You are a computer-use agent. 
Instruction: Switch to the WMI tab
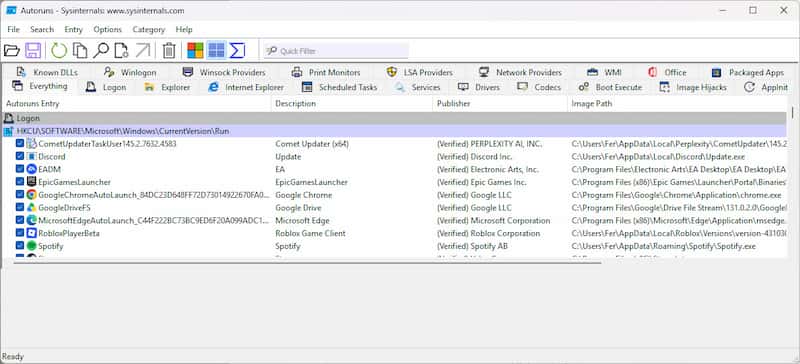coord(604,72)
